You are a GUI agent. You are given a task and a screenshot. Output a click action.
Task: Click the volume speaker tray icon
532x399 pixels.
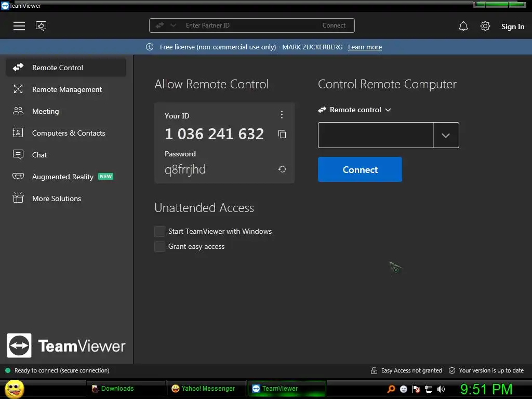coord(441,389)
